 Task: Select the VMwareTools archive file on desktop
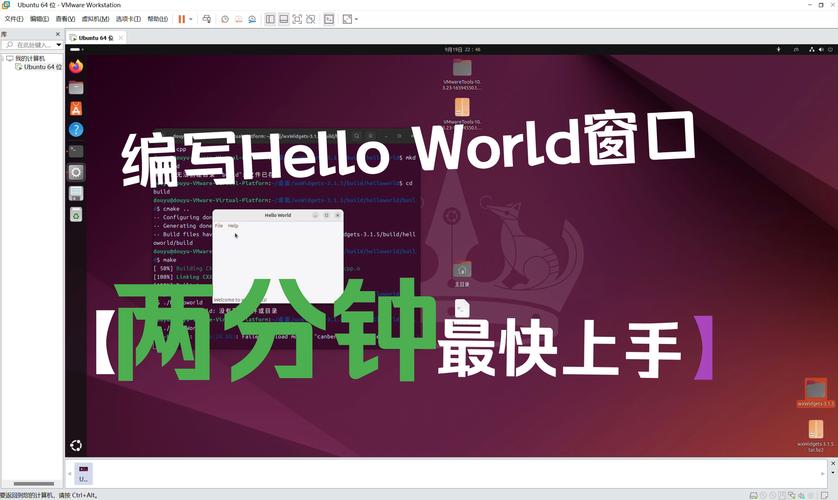coord(462,113)
